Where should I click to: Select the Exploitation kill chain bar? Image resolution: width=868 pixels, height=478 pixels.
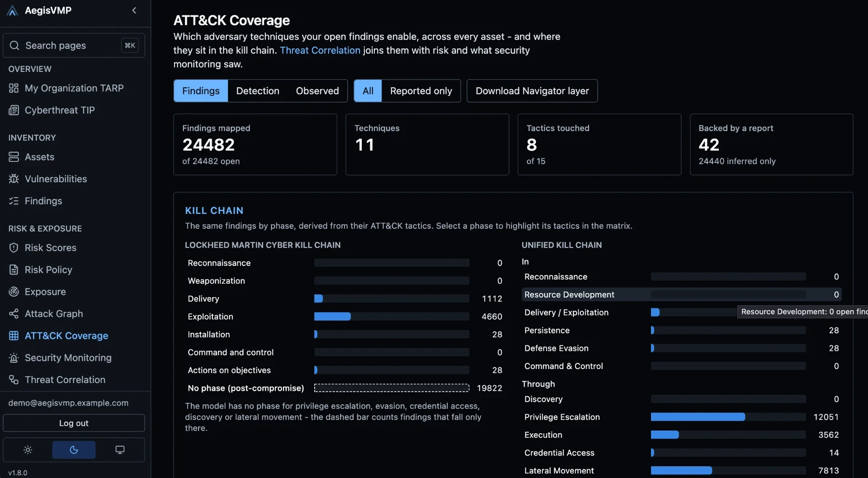(392, 317)
